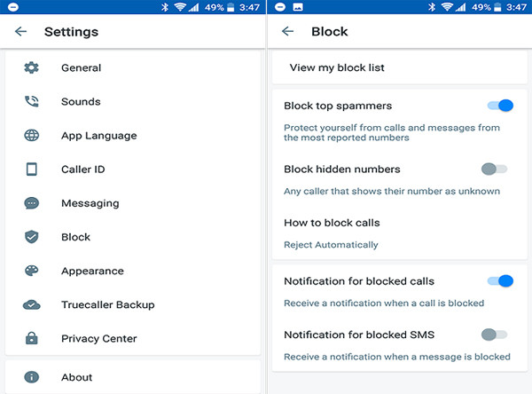Go back from Settings screen
This screenshot has width=532, height=394.
tap(21, 32)
